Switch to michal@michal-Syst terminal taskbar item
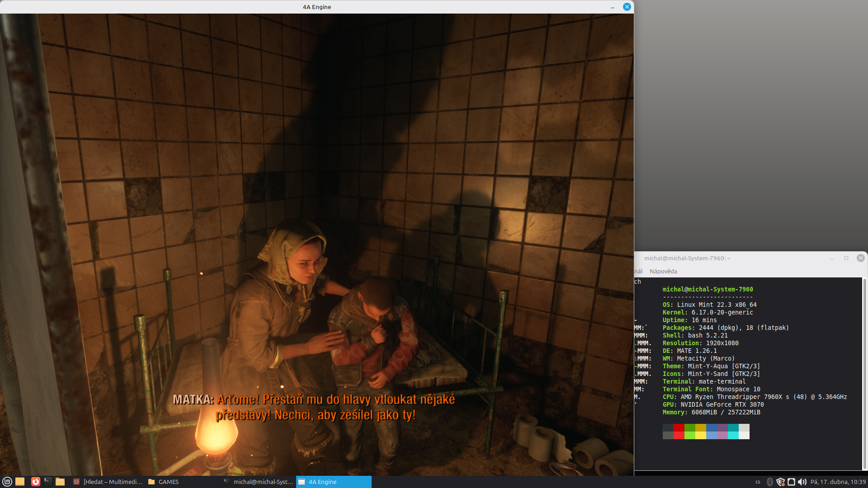 [x=259, y=482]
